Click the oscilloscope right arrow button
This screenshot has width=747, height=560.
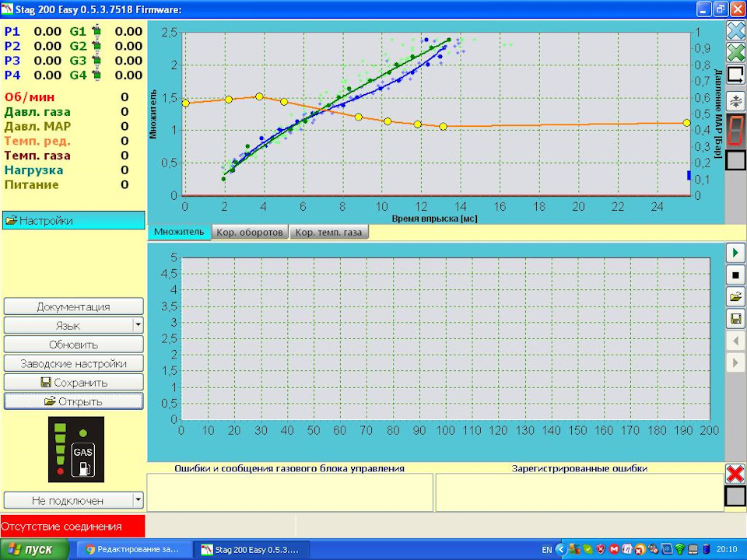pyautogui.click(x=735, y=362)
